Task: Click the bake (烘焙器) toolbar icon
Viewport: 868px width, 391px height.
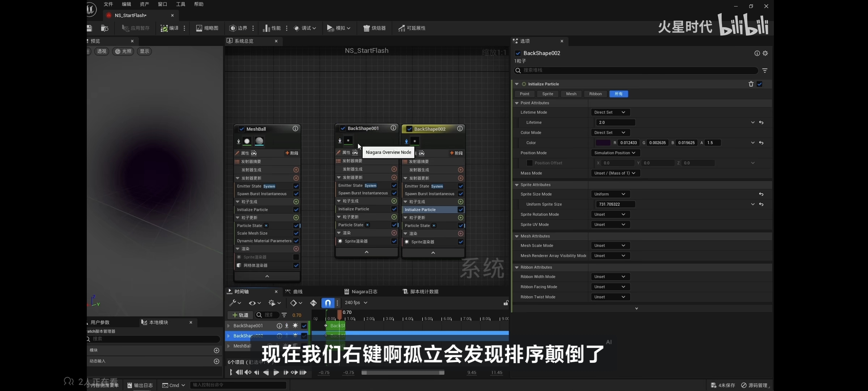Action: (366, 28)
